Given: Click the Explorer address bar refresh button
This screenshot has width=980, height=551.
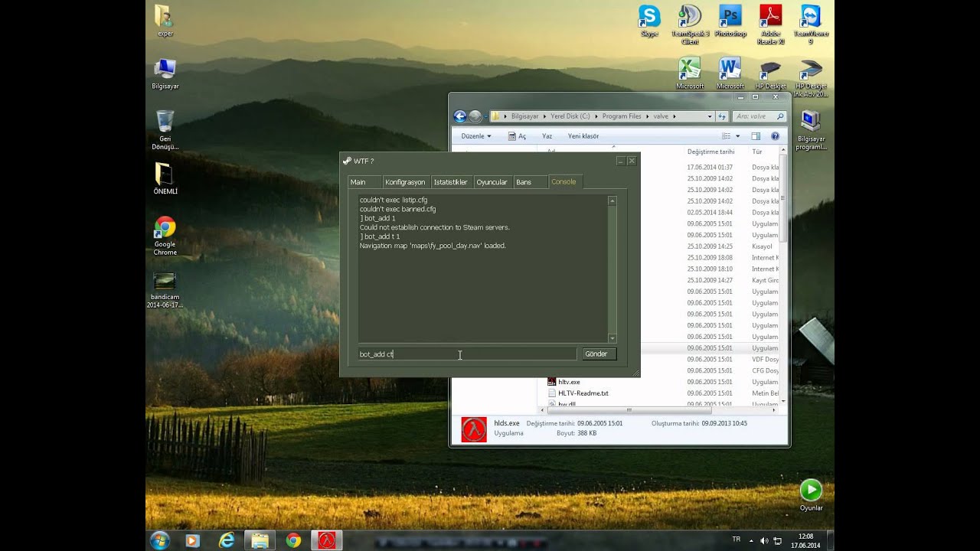Looking at the screenshot, I should (x=721, y=116).
